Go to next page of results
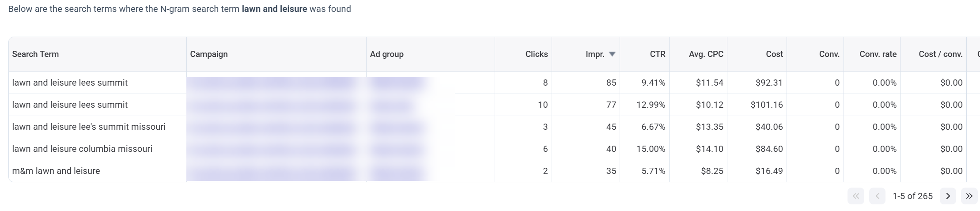 948,196
